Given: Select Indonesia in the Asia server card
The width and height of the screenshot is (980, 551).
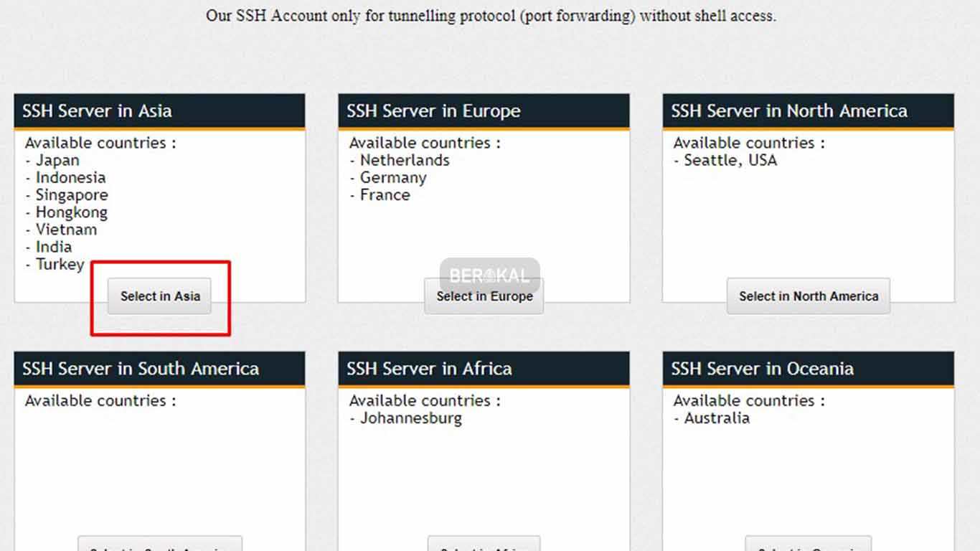Looking at the screenshot, I should click(70, 177).
